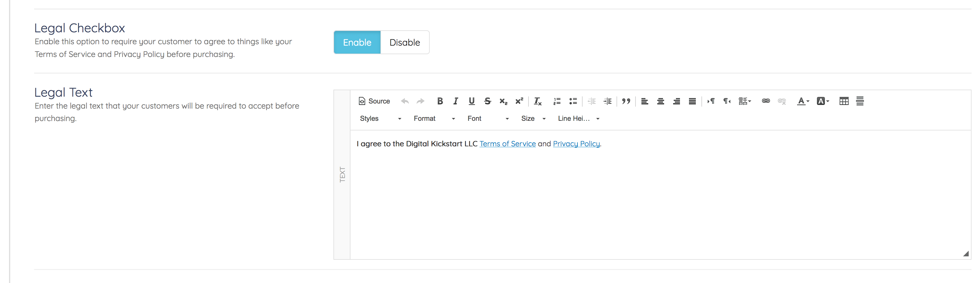Redo the edit in Legal Text editor
The image size is (980, 283).
point(420,101)
